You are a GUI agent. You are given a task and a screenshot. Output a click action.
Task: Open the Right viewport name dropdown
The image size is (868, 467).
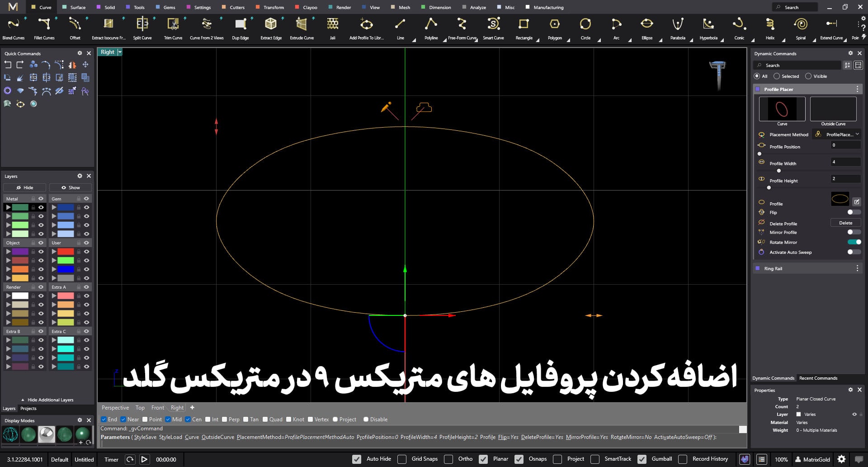click(x=120, y=52)
